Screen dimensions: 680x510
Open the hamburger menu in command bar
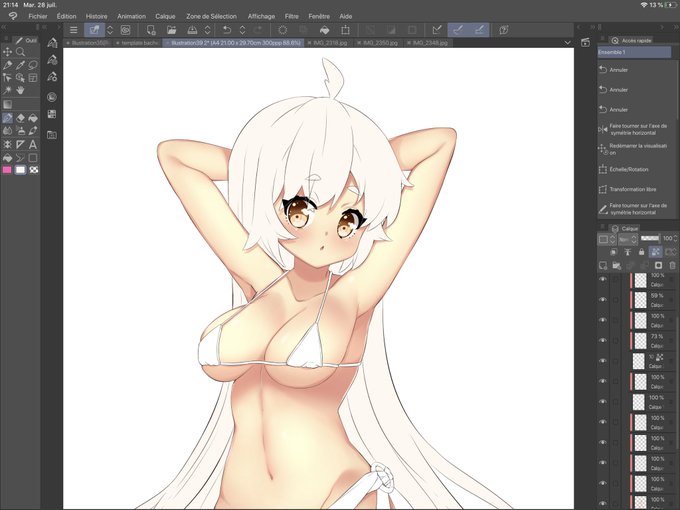coord(74,30)
